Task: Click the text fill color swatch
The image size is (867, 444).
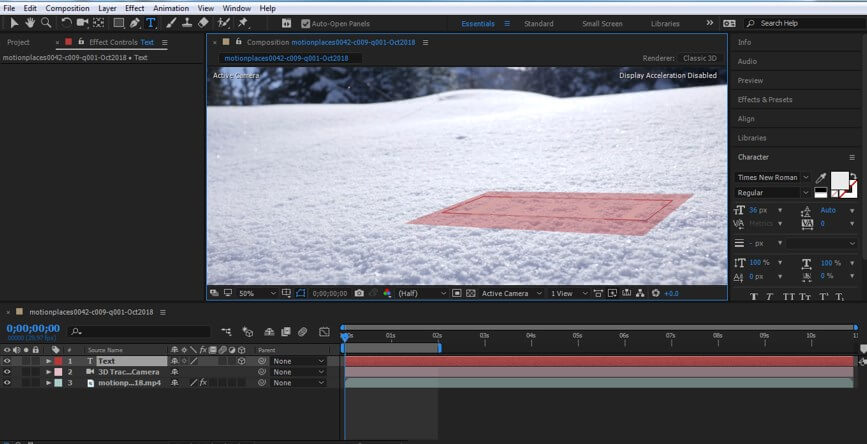Action: (839, 180)
